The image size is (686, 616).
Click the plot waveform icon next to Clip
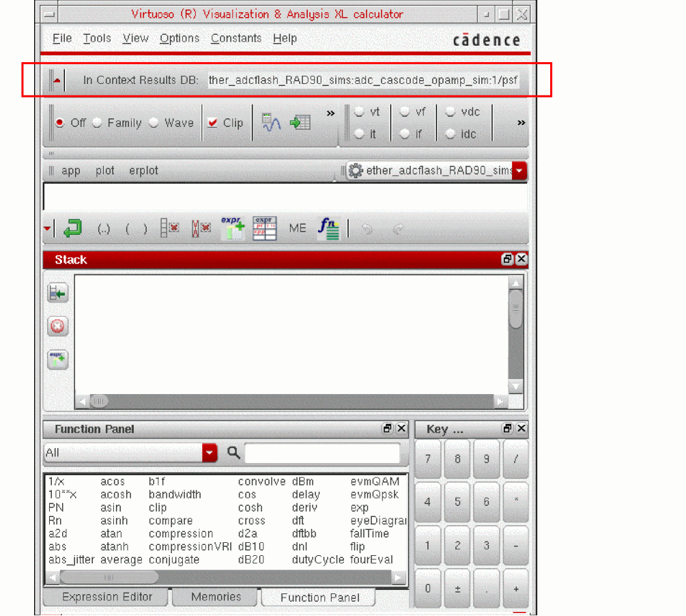click(x=272, y=123)
